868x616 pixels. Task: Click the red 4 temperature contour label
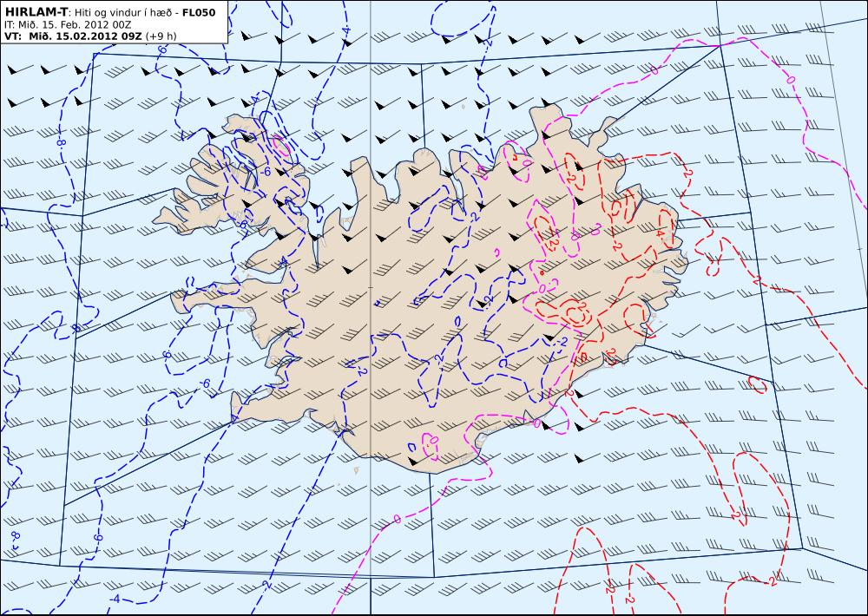tap(660, 234)
